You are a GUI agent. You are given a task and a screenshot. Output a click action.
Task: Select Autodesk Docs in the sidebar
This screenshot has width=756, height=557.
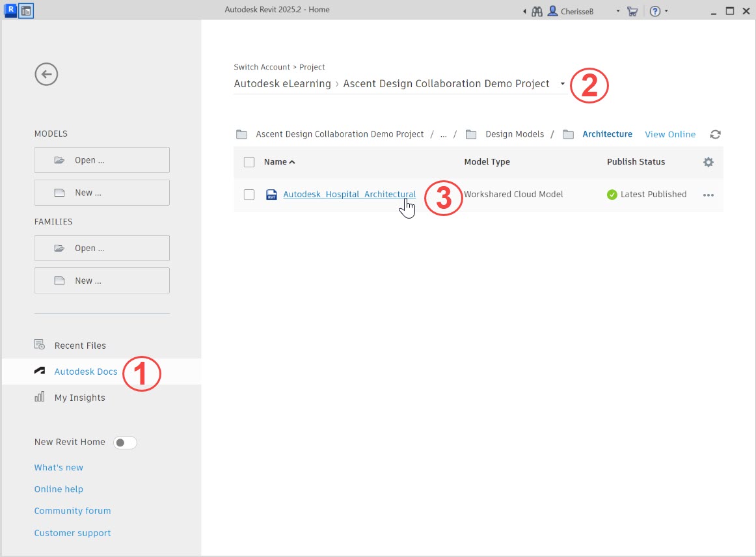[x=86, y=372]
